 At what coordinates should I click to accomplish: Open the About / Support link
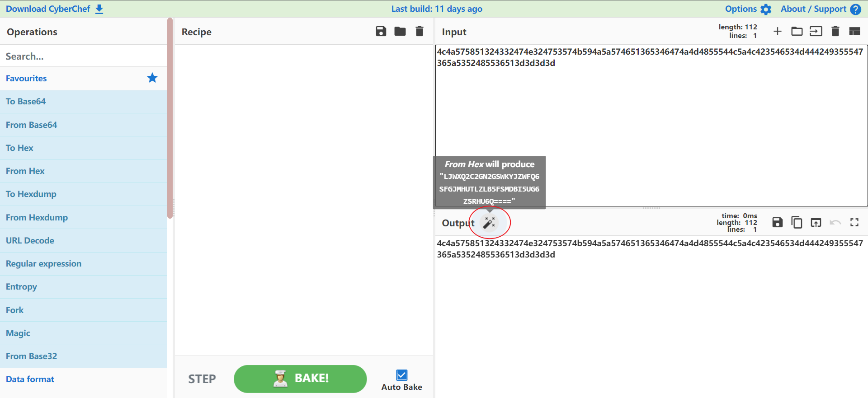click(x=821, y=9)
